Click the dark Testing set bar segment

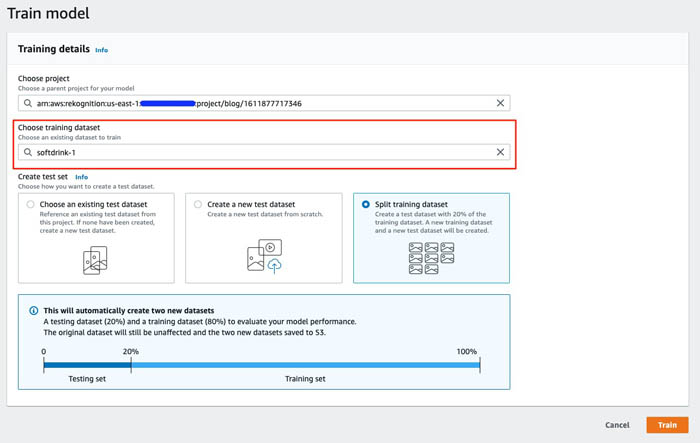pyautogui.click(x=87, y=365)
